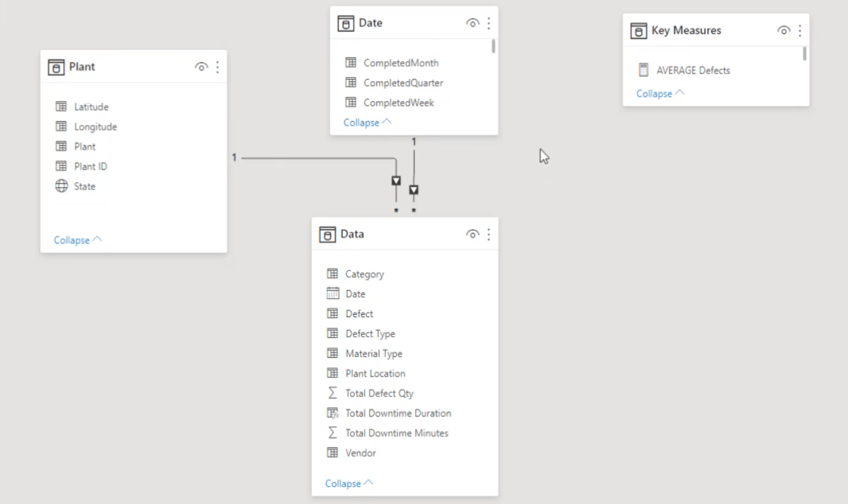Click the calendar icon beside Date field
848x504 pixels.
pos(333,293)
